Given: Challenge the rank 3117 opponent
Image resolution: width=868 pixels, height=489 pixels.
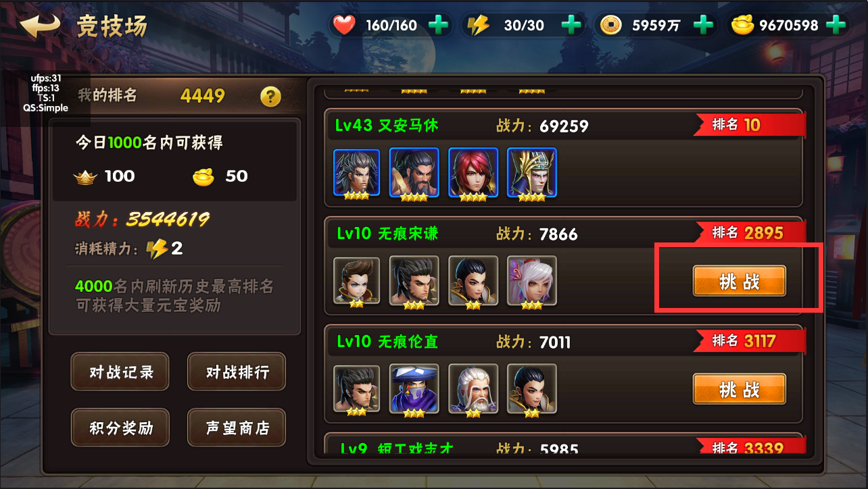Looking at the screenshot, I should 739,389.
